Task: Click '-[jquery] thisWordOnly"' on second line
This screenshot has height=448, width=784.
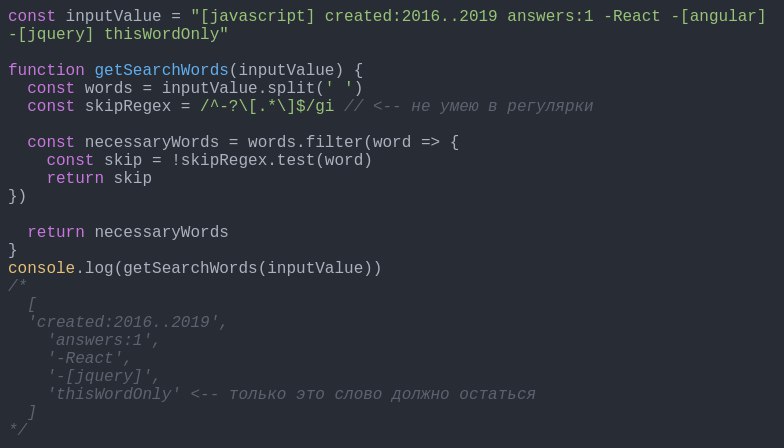Action: [118, 34]
